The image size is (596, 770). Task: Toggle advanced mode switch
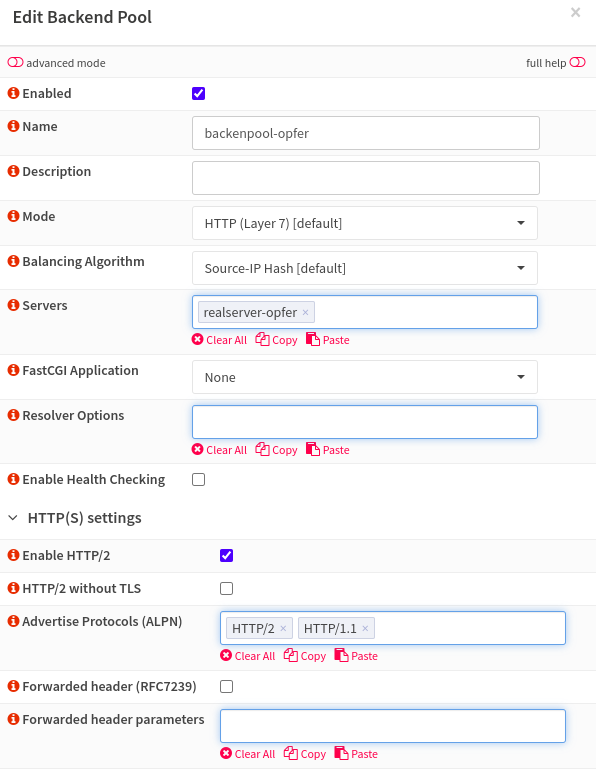coord(15,62)
